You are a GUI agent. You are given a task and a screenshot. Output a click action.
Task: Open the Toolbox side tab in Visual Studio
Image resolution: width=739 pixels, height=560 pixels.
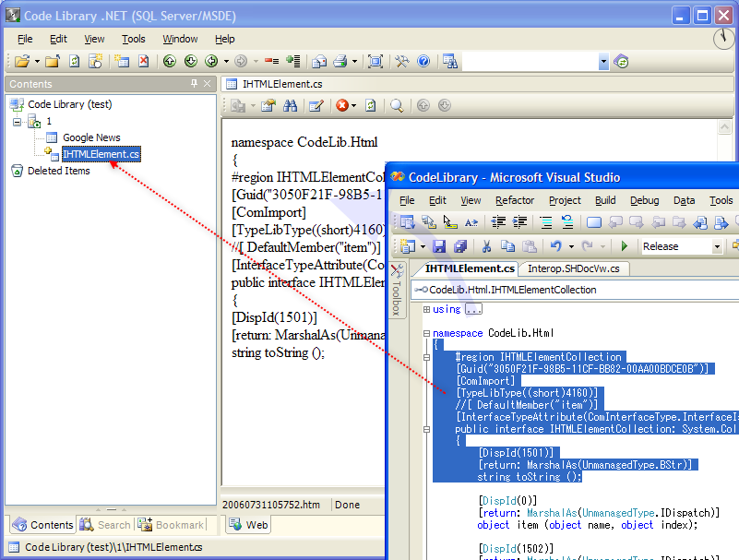[397, 291]
